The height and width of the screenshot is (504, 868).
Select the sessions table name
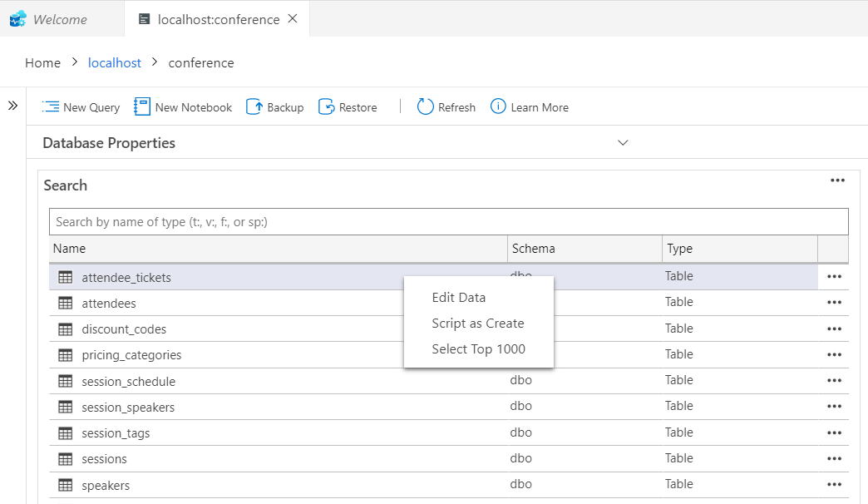coord(104,459)
